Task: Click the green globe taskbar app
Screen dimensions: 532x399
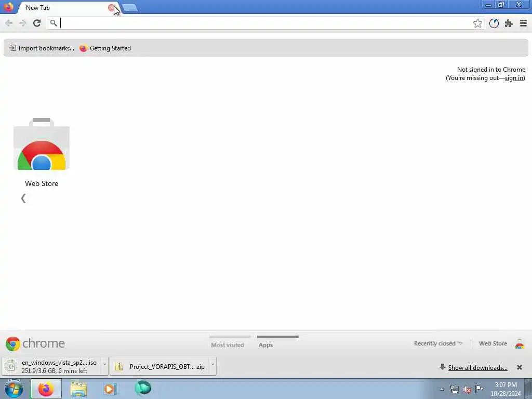Action: coord(143,388)
